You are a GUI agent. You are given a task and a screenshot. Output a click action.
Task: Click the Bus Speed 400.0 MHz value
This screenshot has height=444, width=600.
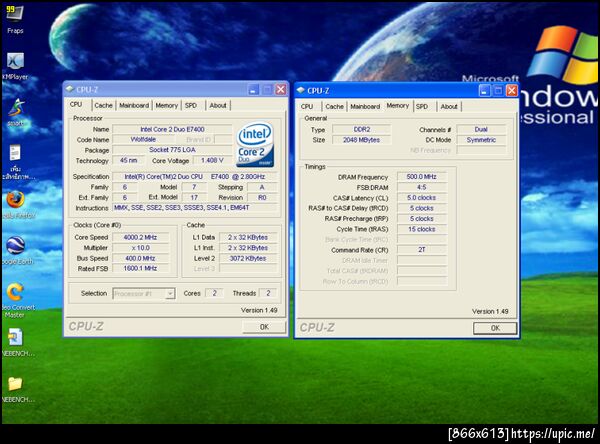(x=140, y=258)
